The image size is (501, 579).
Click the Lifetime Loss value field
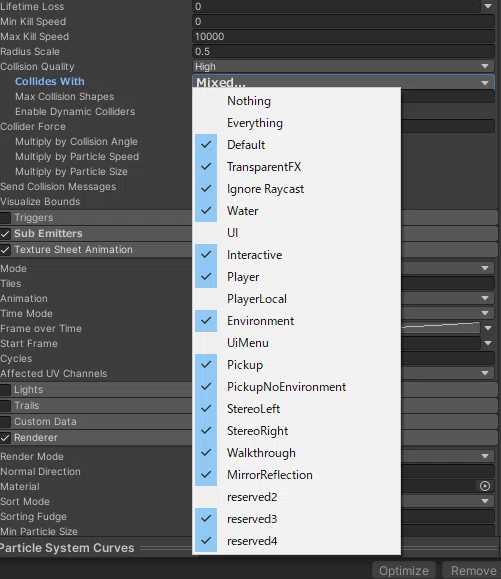click(336, 6)
